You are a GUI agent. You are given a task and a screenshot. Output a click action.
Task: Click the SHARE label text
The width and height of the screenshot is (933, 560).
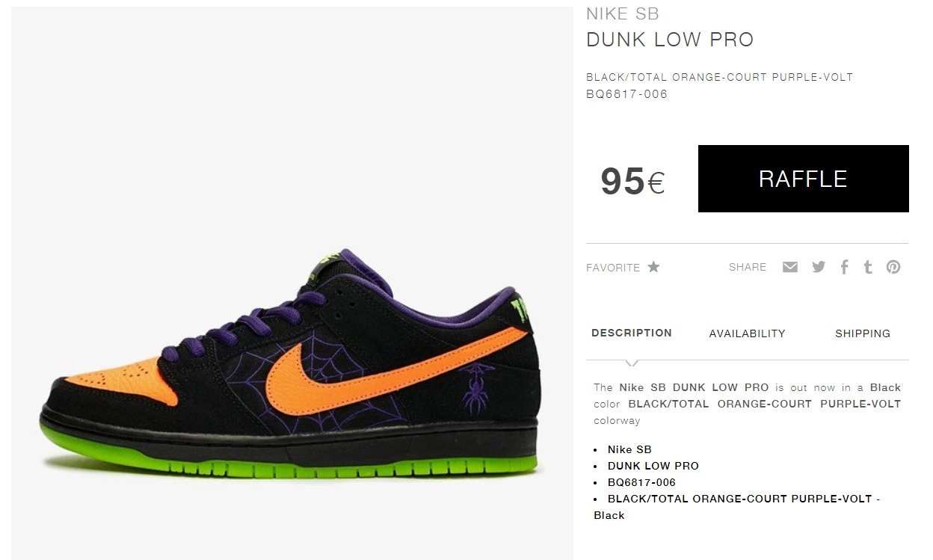tap(748, 267)
